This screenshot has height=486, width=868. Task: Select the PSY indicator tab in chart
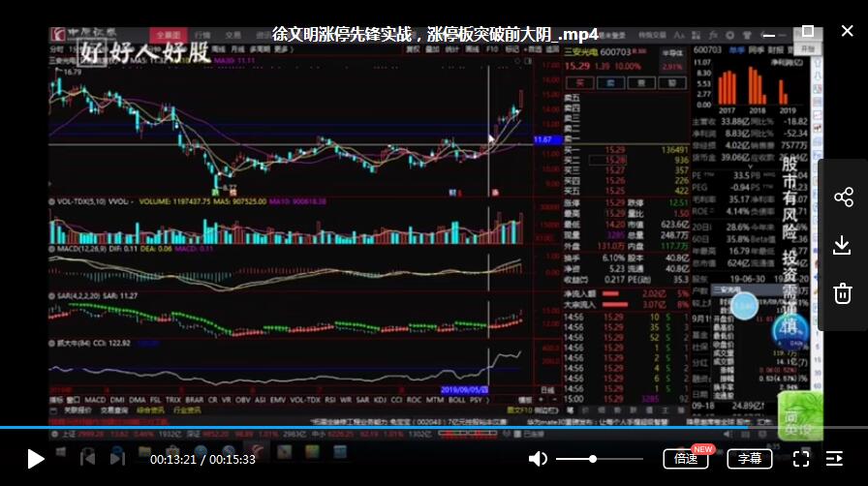point(476,400)
